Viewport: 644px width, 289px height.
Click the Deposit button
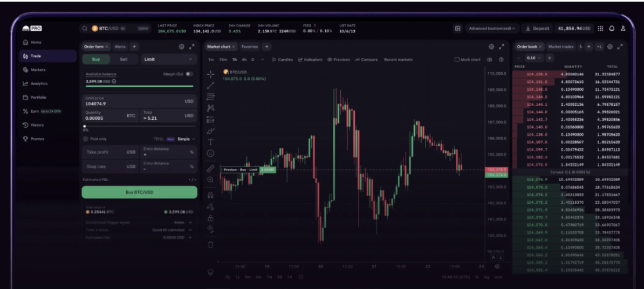538,29
